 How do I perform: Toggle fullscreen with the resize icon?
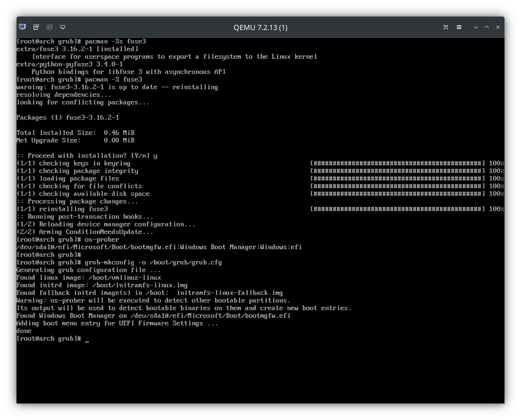[x=446, y=27]
